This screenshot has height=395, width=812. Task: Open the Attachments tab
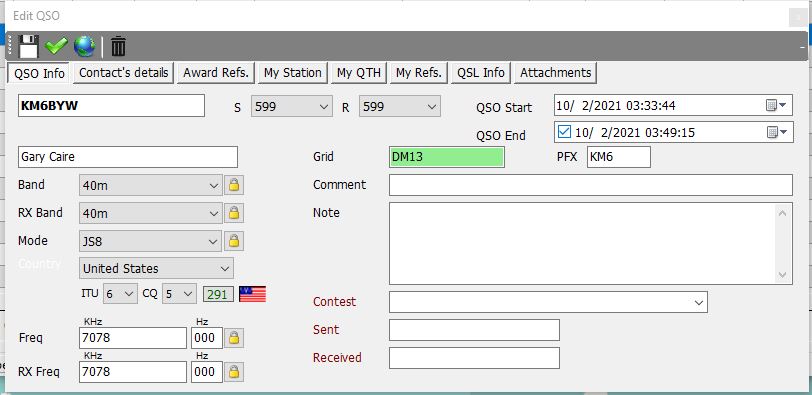click(x=556, y=72)
